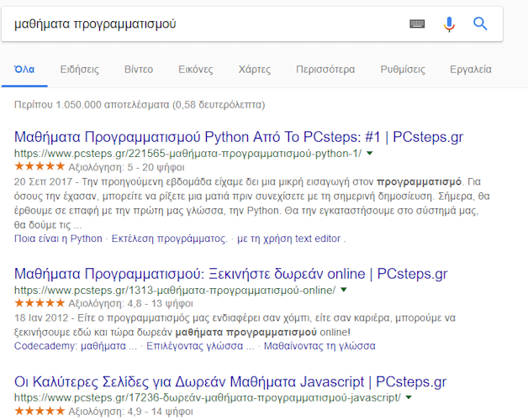Switch to the Ειδήσεις tab
The height and width of the screenshot is (420, 528).
(x=80, y=70)
